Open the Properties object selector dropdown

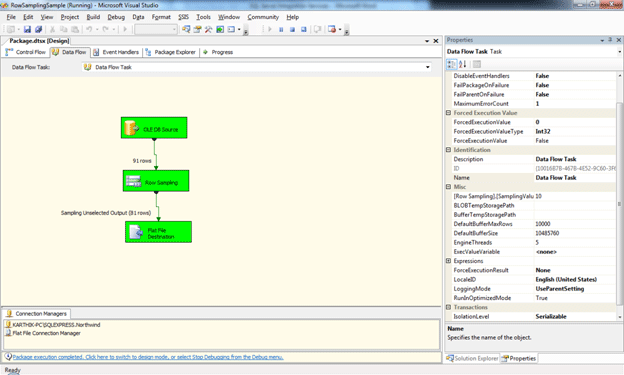click(x=620, y=52)
